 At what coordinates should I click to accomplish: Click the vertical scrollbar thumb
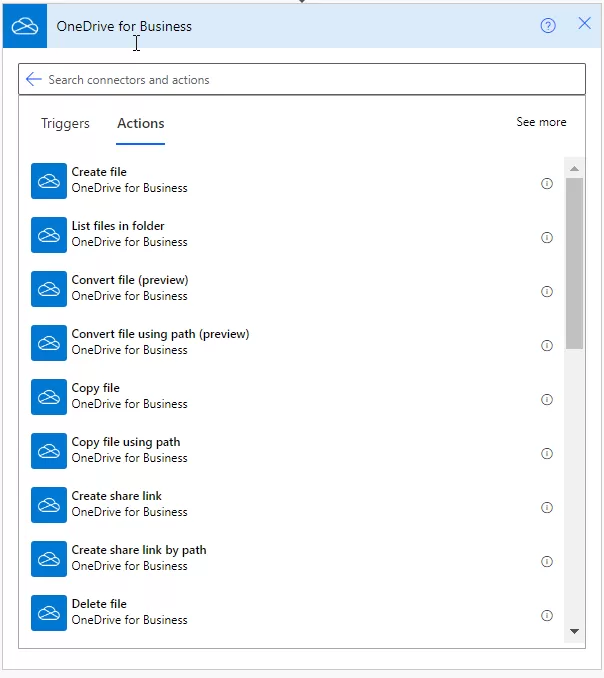(x=574, y=260)
